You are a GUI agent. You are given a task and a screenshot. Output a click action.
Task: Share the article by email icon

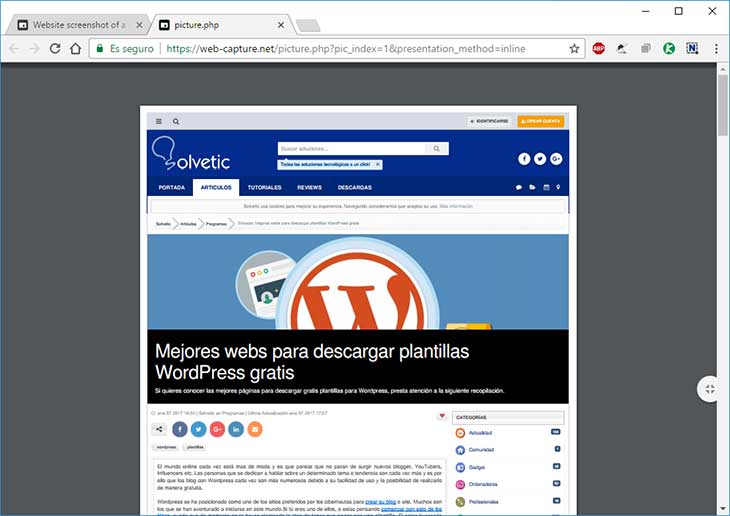click(255, 429)
